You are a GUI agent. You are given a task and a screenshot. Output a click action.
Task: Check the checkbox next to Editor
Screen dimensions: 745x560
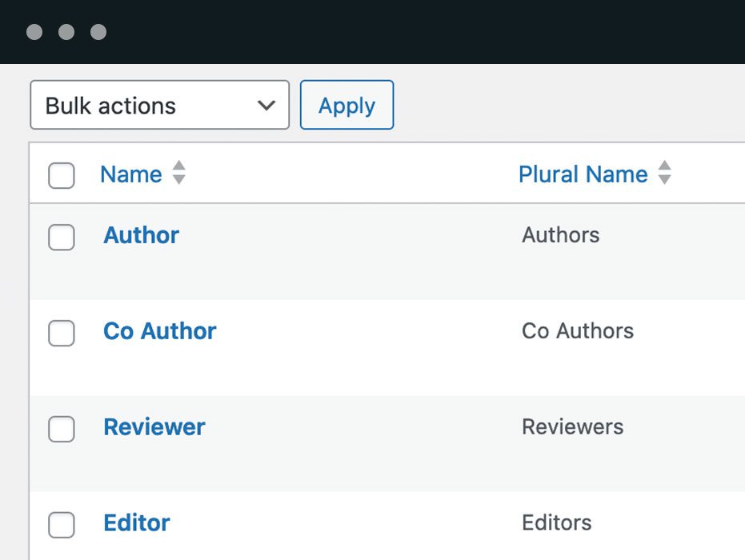coord(61,525)
